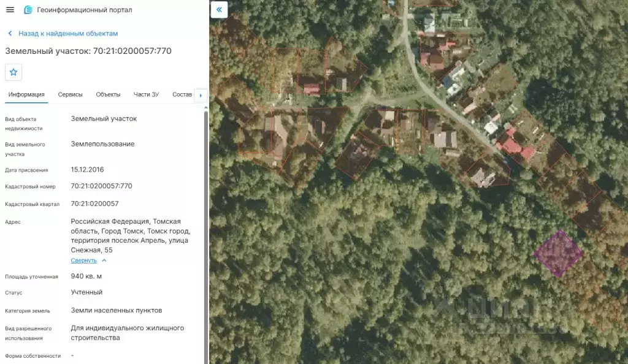Click the date value 15.12.2016
Viewport: 628px width, 364px height.
point(87,170)
